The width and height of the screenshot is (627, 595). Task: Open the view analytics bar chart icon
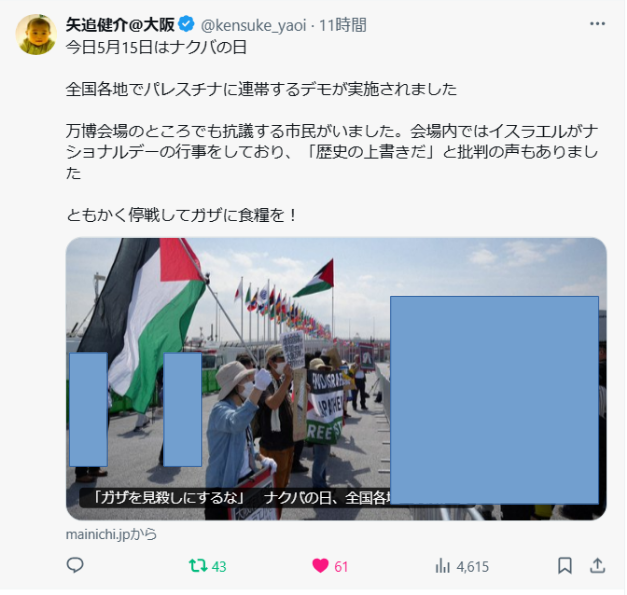tap(443, 566)
